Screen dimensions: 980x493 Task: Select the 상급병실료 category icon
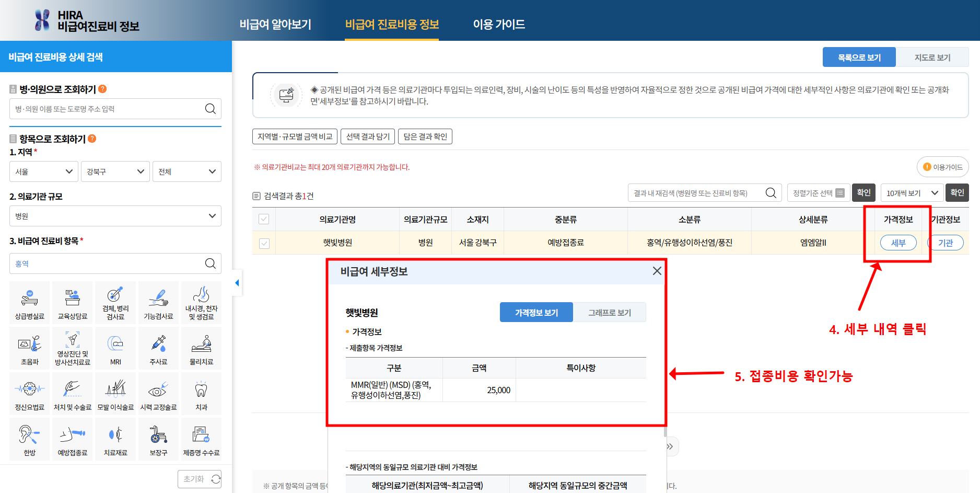click(29, 302)
